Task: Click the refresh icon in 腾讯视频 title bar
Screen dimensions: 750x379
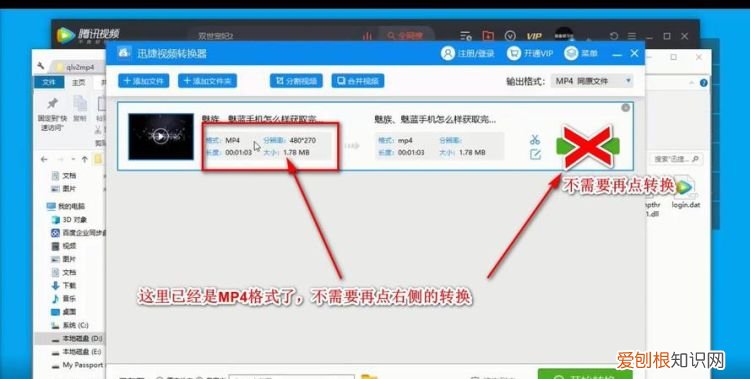Action: click(614, 36)
